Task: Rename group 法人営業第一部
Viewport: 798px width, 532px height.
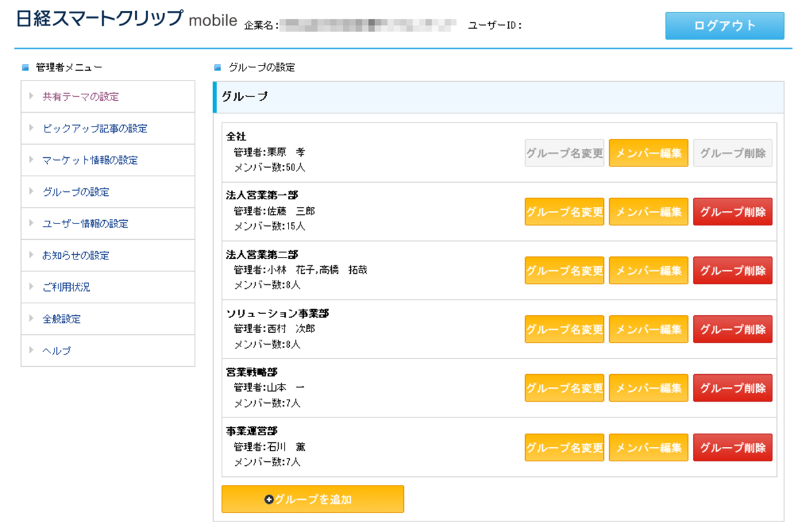Action: [x=565, y=212]
